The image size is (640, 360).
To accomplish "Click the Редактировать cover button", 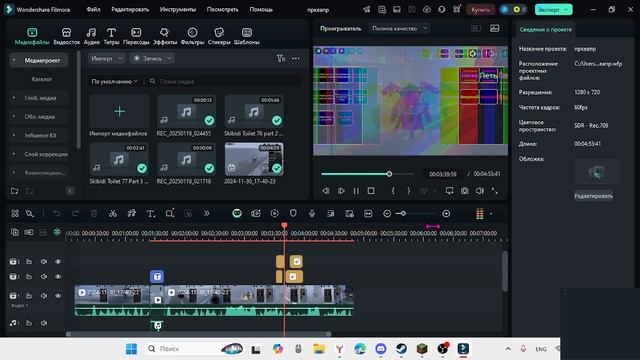I will 593,196.
